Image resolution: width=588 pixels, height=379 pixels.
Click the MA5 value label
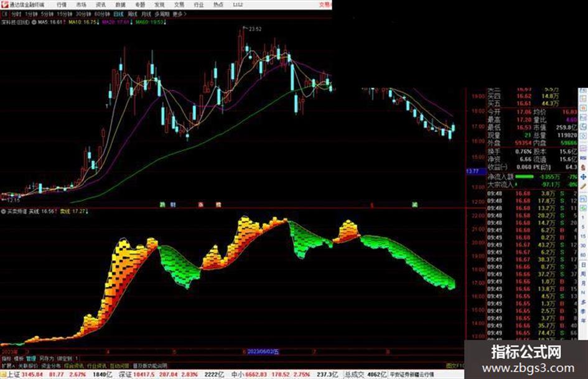click(x=50, y=22)
